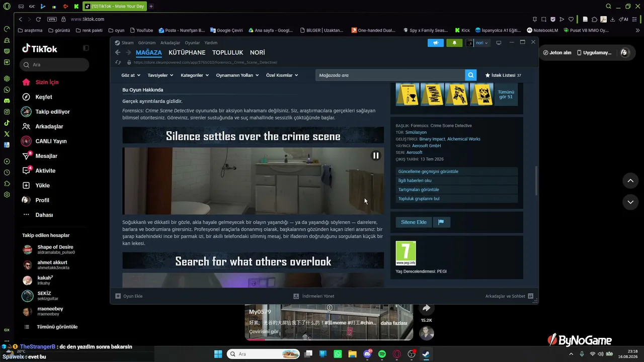Open İstek Listesi wishlist button

[503, 75]
